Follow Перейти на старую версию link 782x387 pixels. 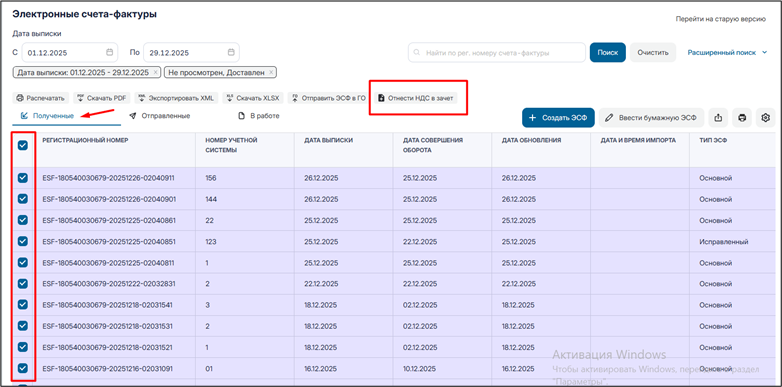pyautogui.click(x=720, y=19)
